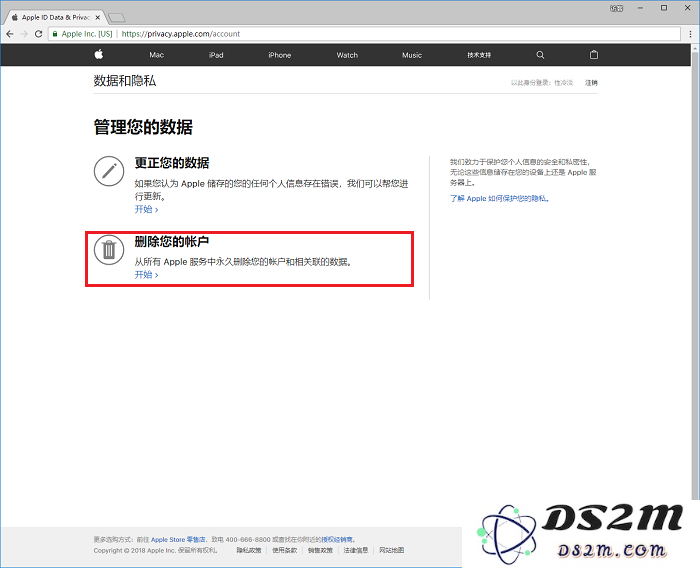The image size is (700, 568).
Task: Close the Apple ID Data & Privacy tab
Action: coord(98,17)
